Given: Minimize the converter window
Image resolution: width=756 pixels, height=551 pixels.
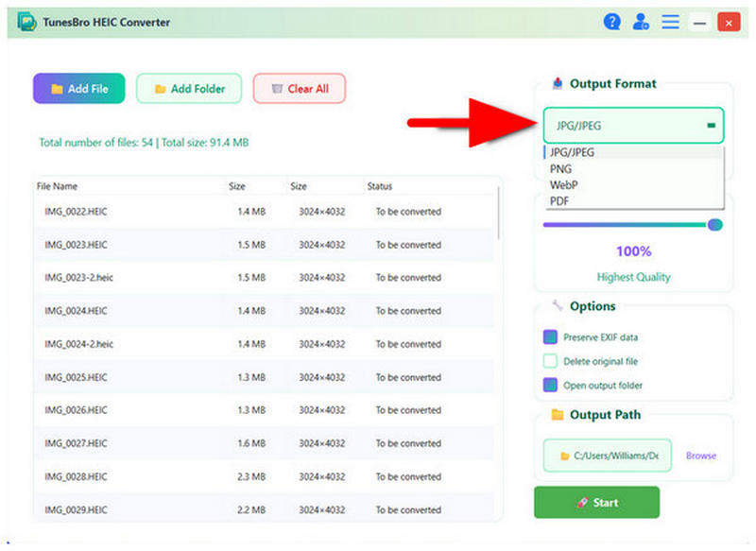Looking at the screenshot, I should tap(699, 23).
